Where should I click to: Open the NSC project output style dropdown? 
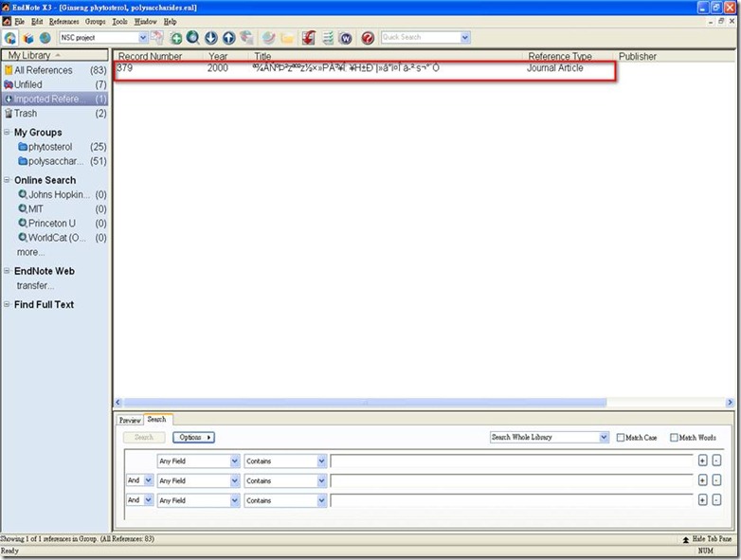pyautogui.click(x=143, y=37)
